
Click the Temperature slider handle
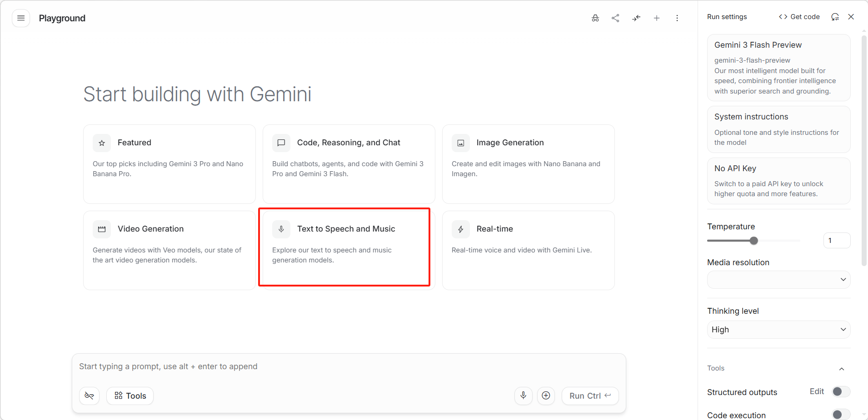point(754,241)
